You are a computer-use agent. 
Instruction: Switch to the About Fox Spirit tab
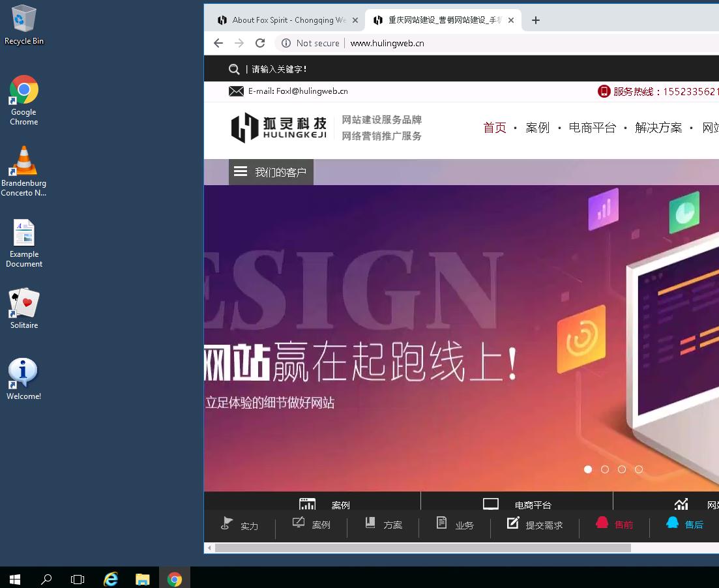point(285,20)
